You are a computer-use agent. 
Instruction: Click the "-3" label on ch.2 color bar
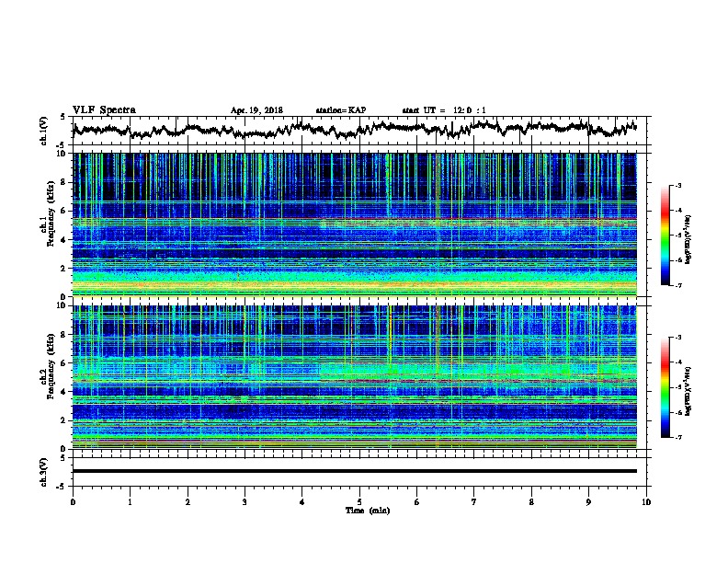click(677, 338)
